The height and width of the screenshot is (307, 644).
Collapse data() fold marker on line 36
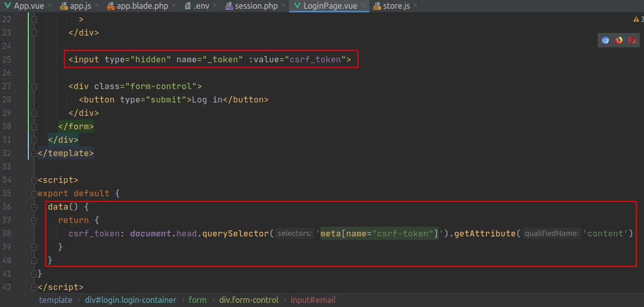[34, 207]
